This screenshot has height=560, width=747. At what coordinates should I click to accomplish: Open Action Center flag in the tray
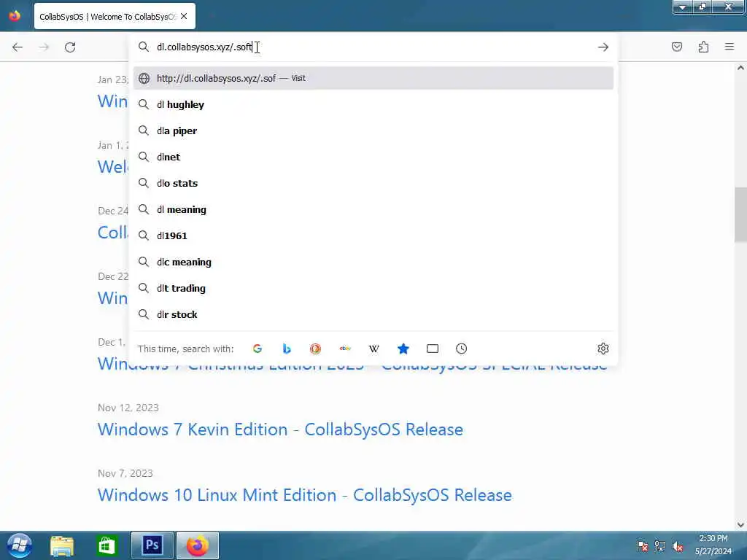642,546
